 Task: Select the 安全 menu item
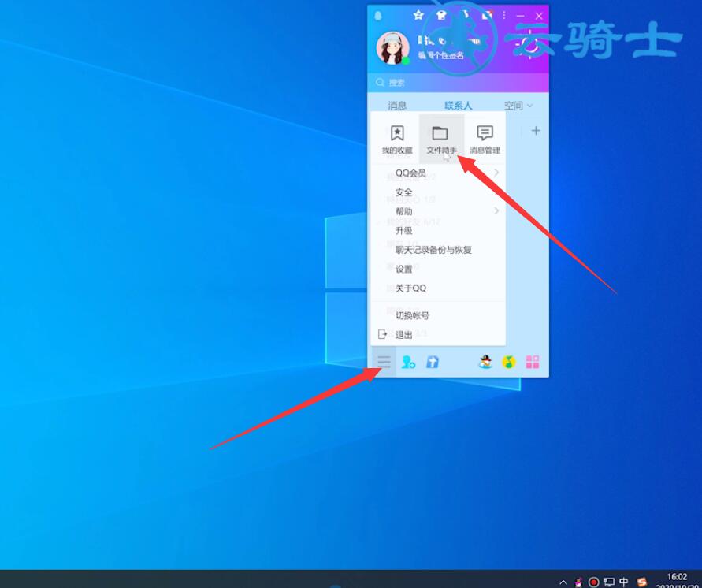coord(438,192)
